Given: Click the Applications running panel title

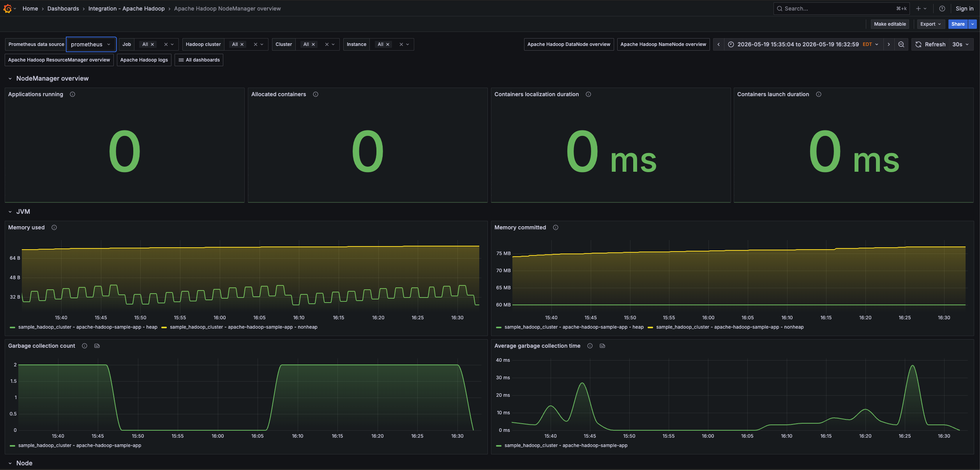Looking at the screenshot, I should pos(35,94).
